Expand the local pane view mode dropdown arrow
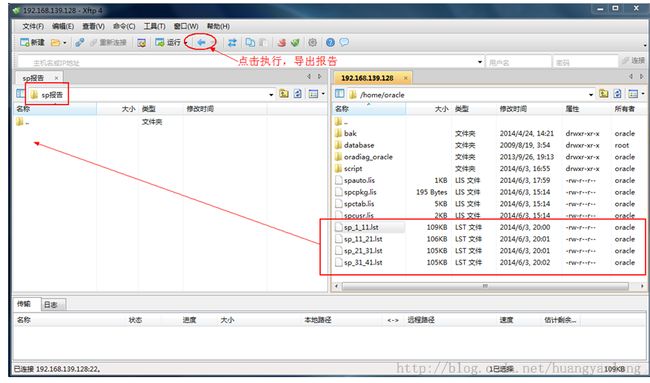 pyautogui.click(x=323, y=94)
